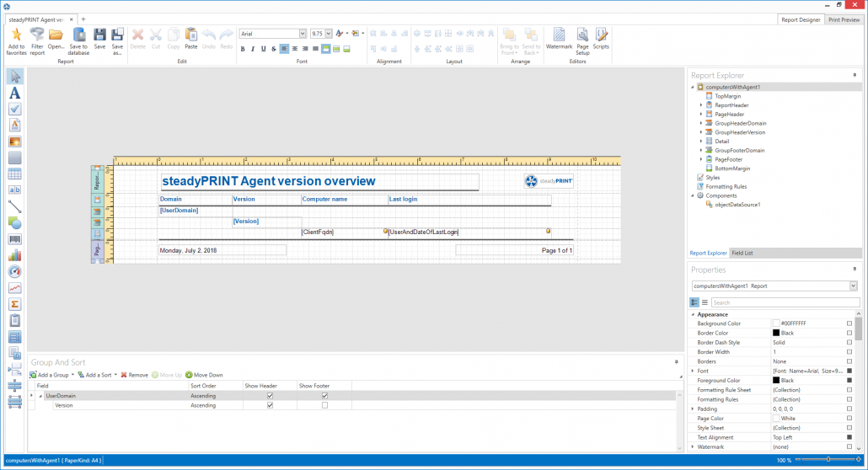Click the Border Color black swatch
This screenshot has width=868, height=470.
[x=776, y=333]
